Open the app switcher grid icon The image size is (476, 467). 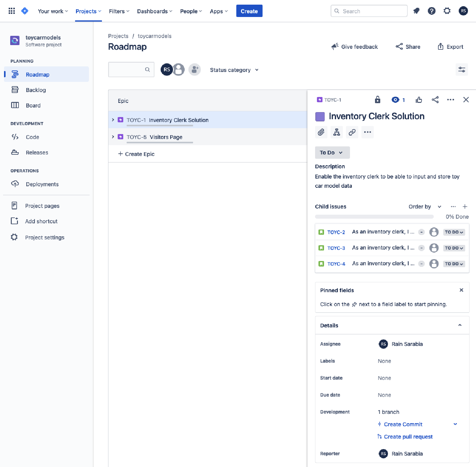[x=12, y=11]
